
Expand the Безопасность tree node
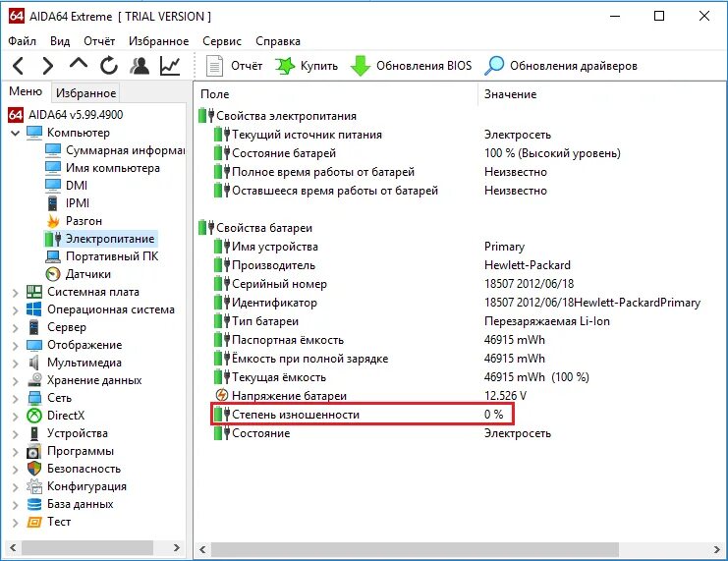click(x=16, y=469)
